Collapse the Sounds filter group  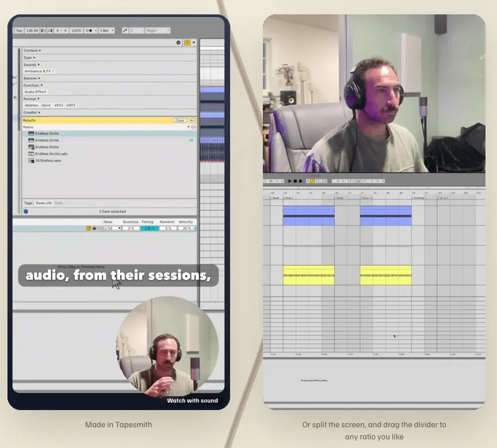tap(32, 64)
